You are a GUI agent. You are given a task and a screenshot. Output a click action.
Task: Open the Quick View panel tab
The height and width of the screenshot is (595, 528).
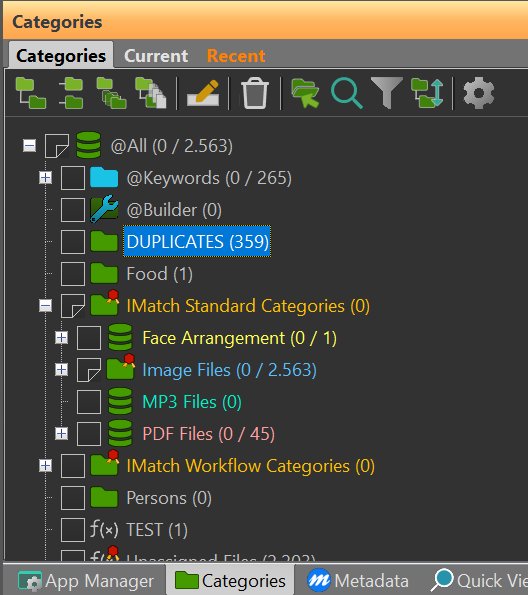479,581
